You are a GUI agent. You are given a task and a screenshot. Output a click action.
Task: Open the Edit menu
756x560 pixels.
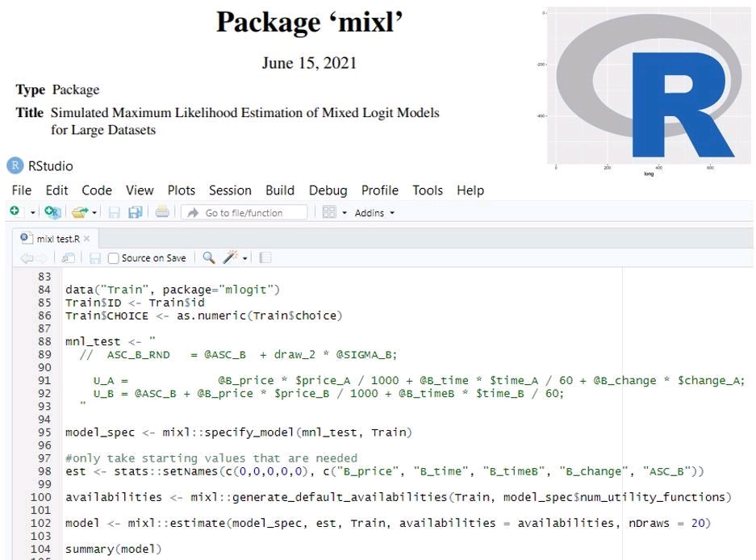tap(57, 190)
